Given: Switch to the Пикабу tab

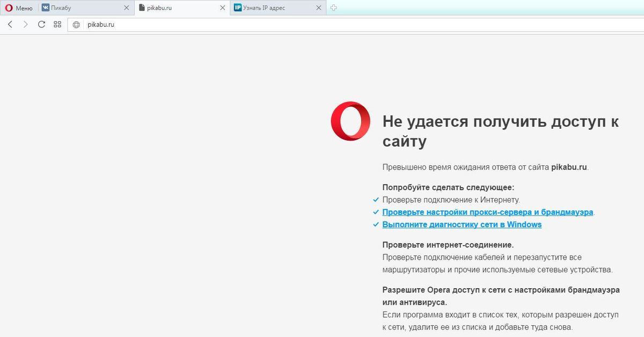Looking at the screenshot, I should click(80, 8).
